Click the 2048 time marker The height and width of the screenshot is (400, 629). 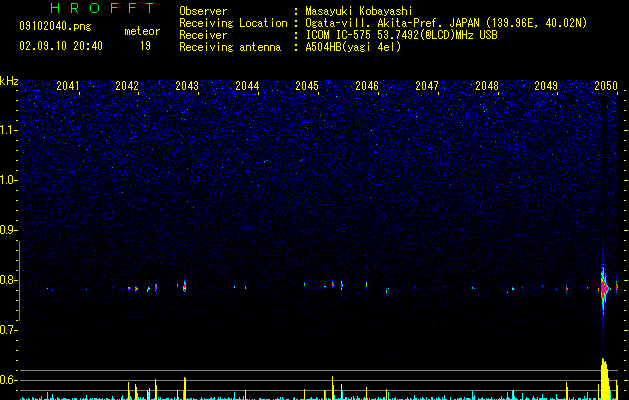coord(487,86)
